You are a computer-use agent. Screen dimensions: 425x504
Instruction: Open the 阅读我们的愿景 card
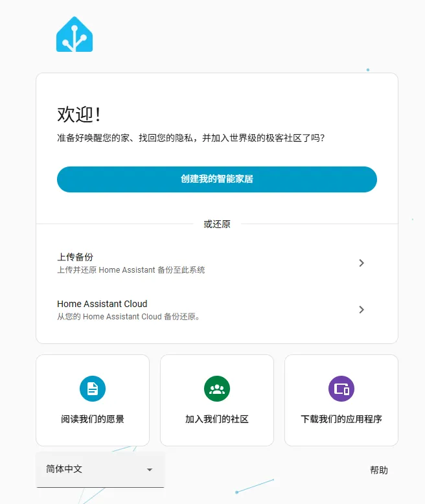(93, 400)
